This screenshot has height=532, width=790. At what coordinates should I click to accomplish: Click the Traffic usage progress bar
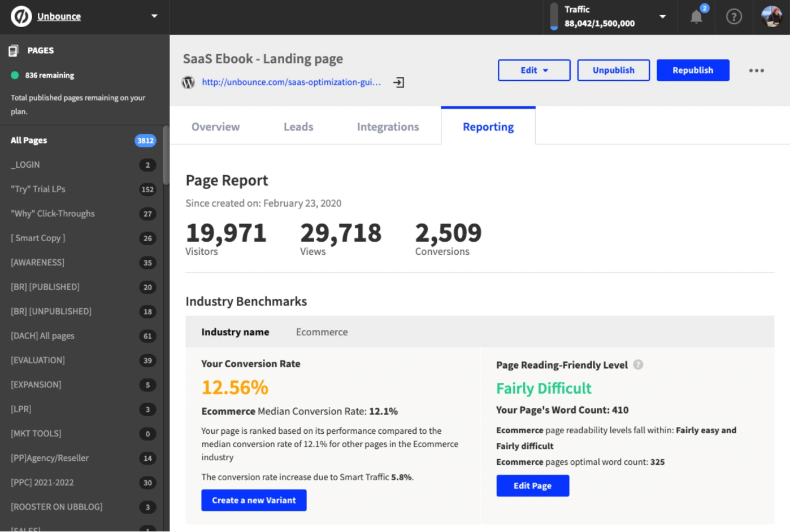(x=554, y=17)
